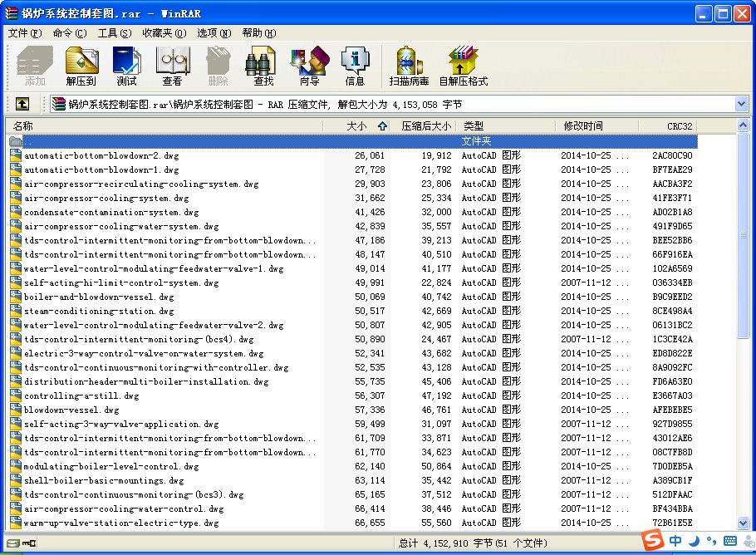Viewport: 756px width, 555px height.
Task: Open the 命令(C) menu
Action: (70, 32)
